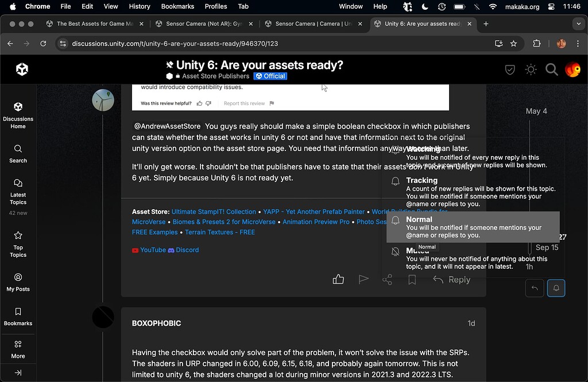Image resolution: width=588 pixels, height=382 pixels.
Task: Click BOXOPHOBIC's black avatar
Action: [x=103, y=317]
